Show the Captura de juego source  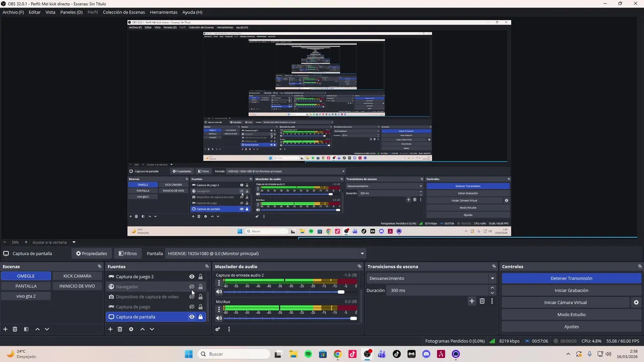coord(192,307)
